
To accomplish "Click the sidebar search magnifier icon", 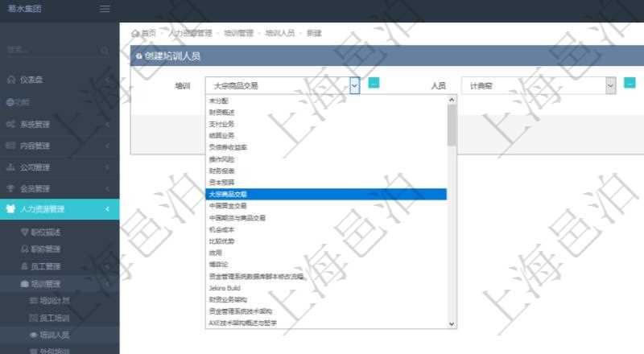I will [105, 50].
